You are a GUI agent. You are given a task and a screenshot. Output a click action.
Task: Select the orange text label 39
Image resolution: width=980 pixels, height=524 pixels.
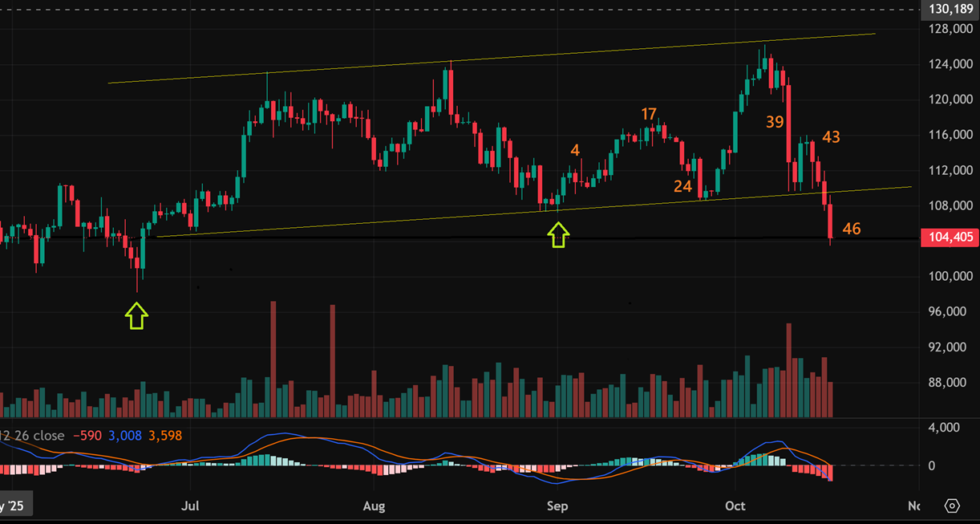(x=775, y=122)
